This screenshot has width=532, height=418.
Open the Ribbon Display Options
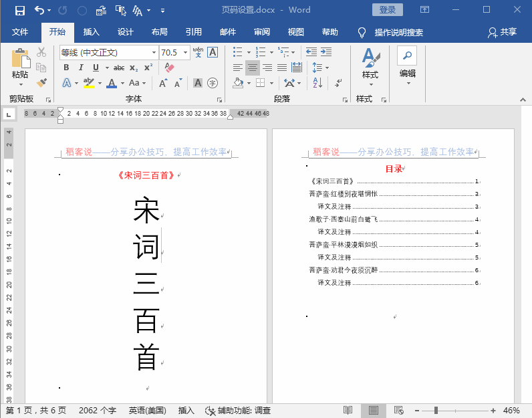tap(424, 9)
